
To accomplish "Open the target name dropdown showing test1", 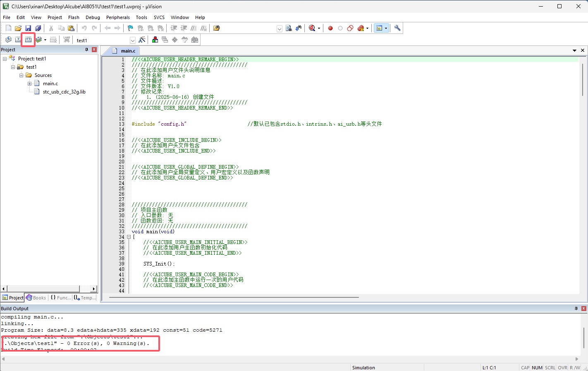I will 132,40.
